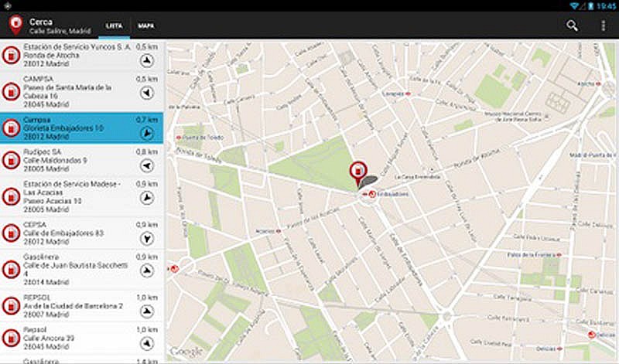Screen dimensions: 619x364
Task: Tap the 'Calle Salitre, Madrid' location subtitle
Action: pos(60,31)
